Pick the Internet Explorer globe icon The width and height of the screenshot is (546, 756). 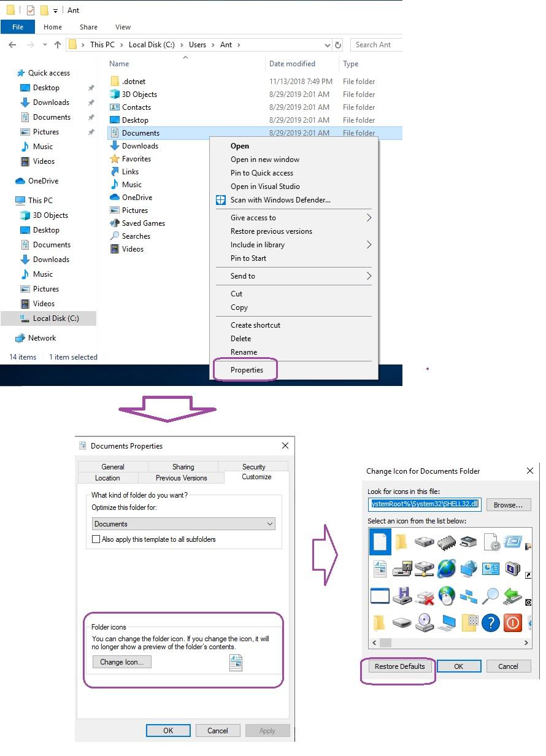pos(447,568)
